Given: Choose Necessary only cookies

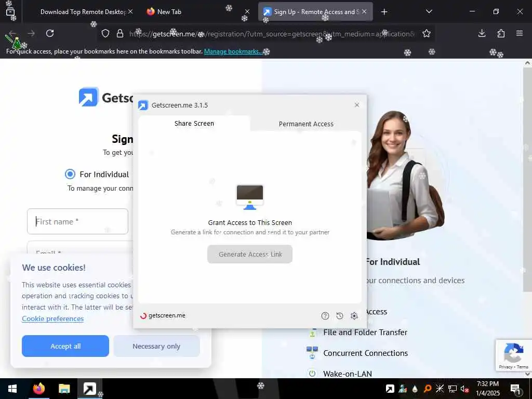Looking at the screenshot, I should point(156,346).
